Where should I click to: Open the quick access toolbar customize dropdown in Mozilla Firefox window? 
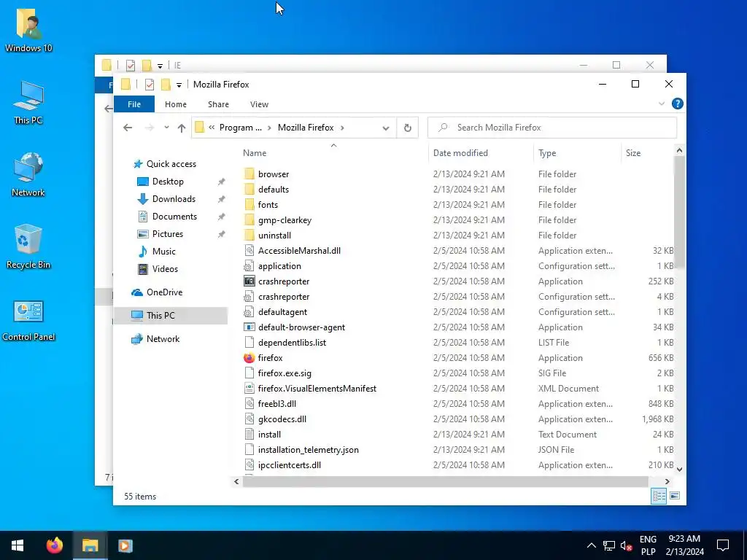click(x=179, y=85)
